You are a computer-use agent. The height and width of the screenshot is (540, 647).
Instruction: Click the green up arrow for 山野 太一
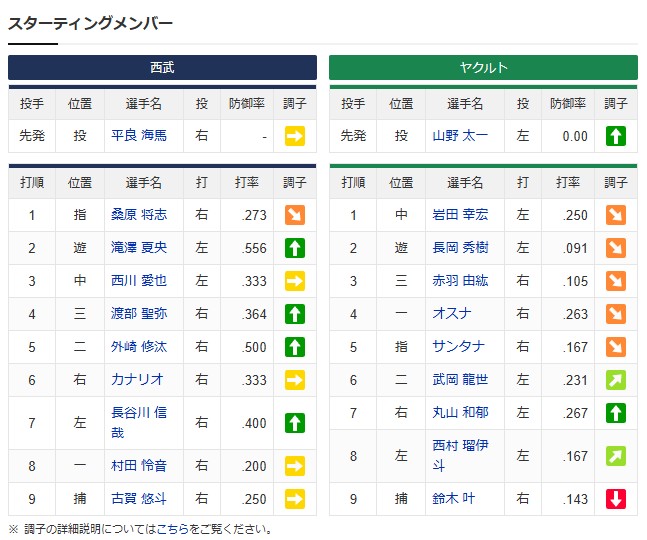(x=616, y=136)
